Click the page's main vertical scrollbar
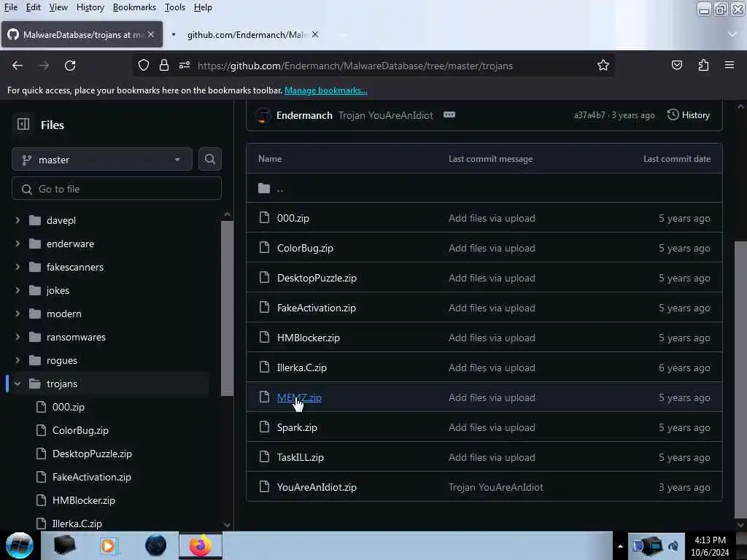Screen dimensions: 747x560 (x=740, y=378)
